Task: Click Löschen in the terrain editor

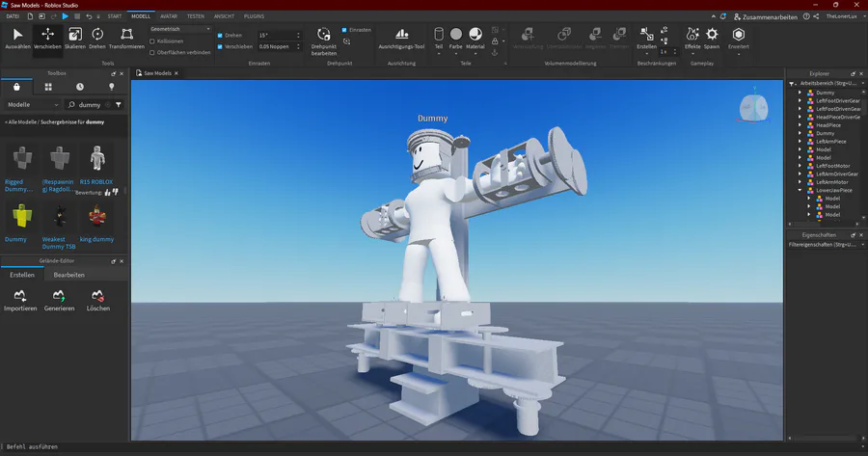Action: pyautogui.click(x=98, y=301)
